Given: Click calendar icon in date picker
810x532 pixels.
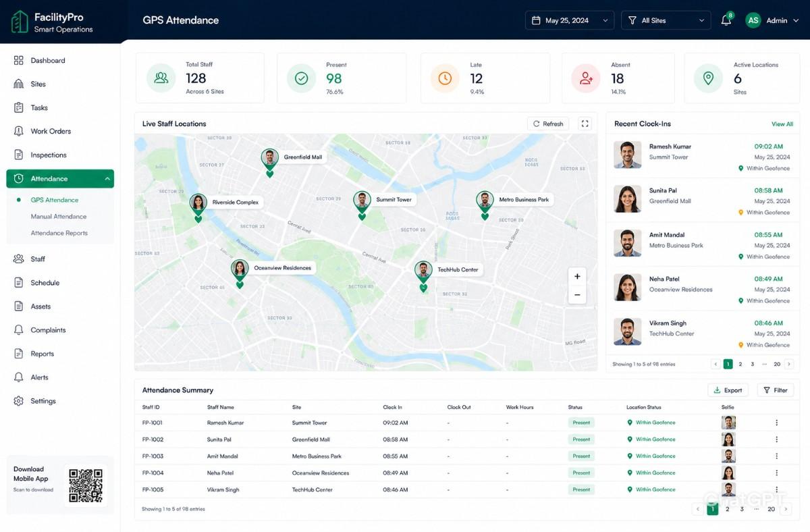Looking at the screenshot, I should 536,20.
